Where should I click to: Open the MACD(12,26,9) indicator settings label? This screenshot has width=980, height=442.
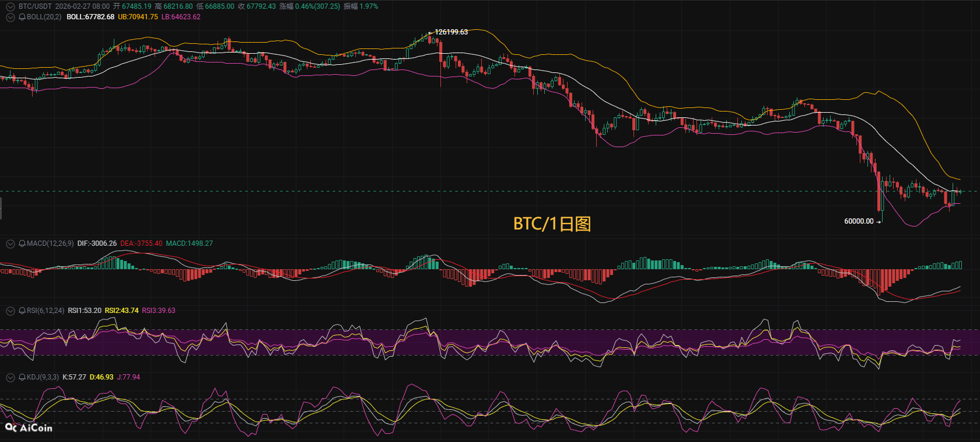(x=50, y=243)
